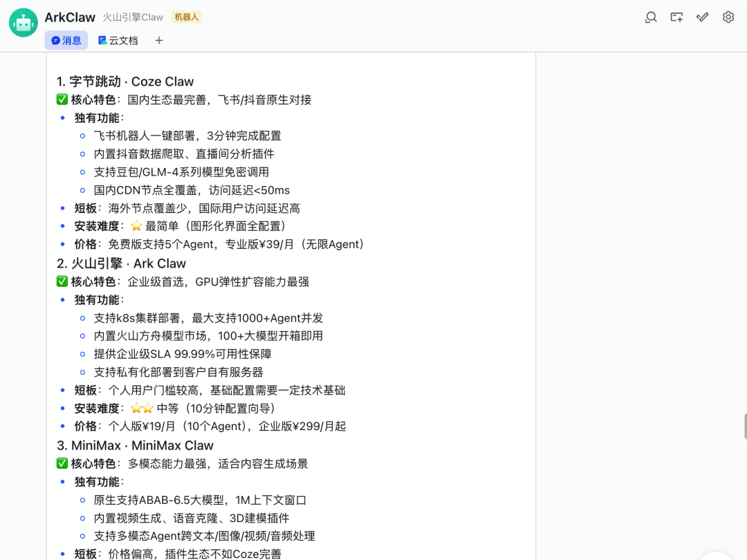Click the ✅ beside Coze Claw 核心特色

[x=62, y=99]
